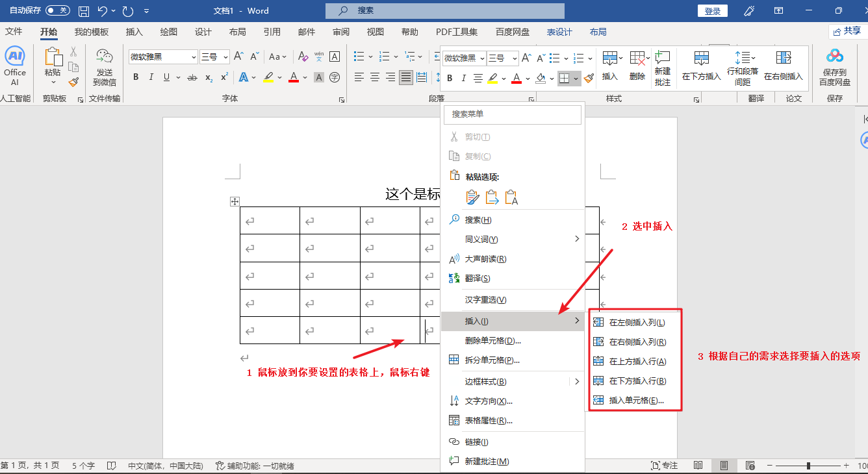Click the Phonetic Guide wén icon
Viewport: 868px width, 474px height.
click(x=319, y=56)
